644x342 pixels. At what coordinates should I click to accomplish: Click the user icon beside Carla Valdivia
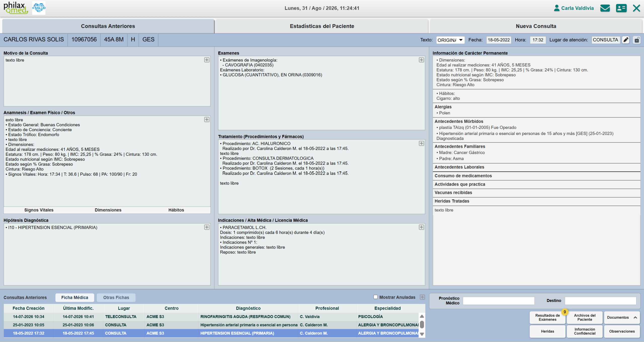[x=556, y=8]
